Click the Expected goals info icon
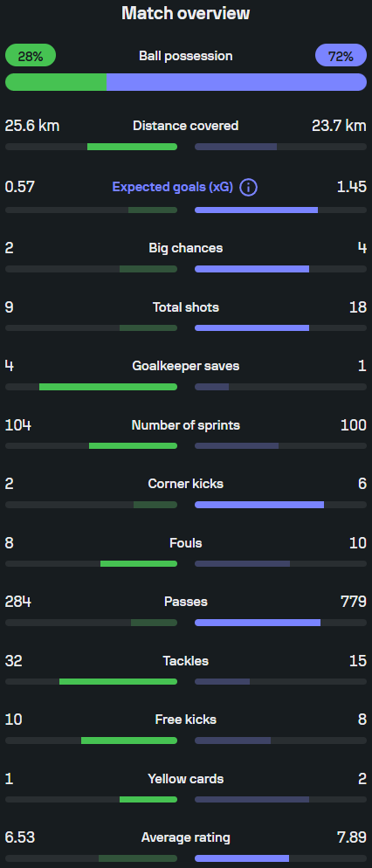 (249, 187)
